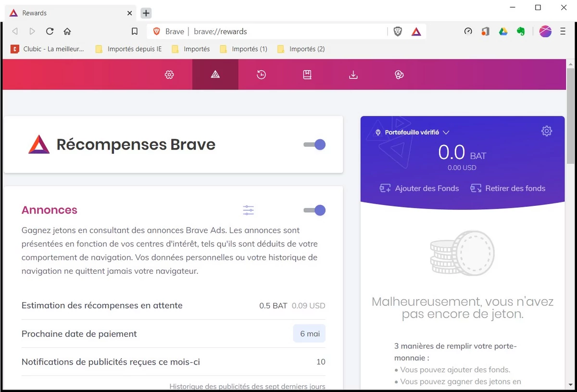Open the profile avatar icon
577x392 pixels.
tap(545, 31)
